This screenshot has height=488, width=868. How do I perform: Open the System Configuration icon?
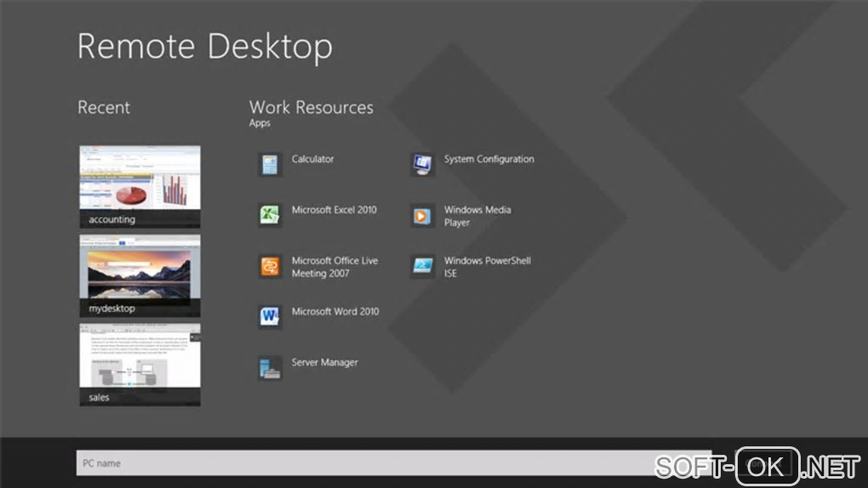point(422,165)
